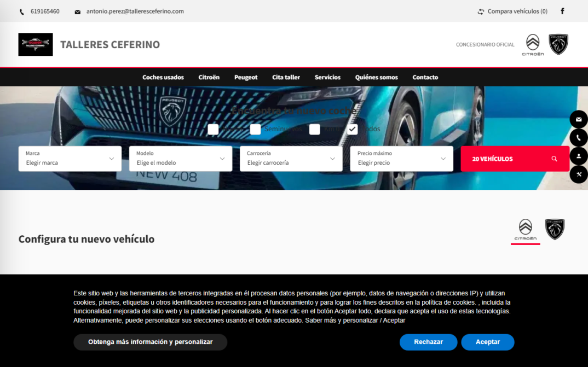Click the phone number 619165460

pos(45,11)
